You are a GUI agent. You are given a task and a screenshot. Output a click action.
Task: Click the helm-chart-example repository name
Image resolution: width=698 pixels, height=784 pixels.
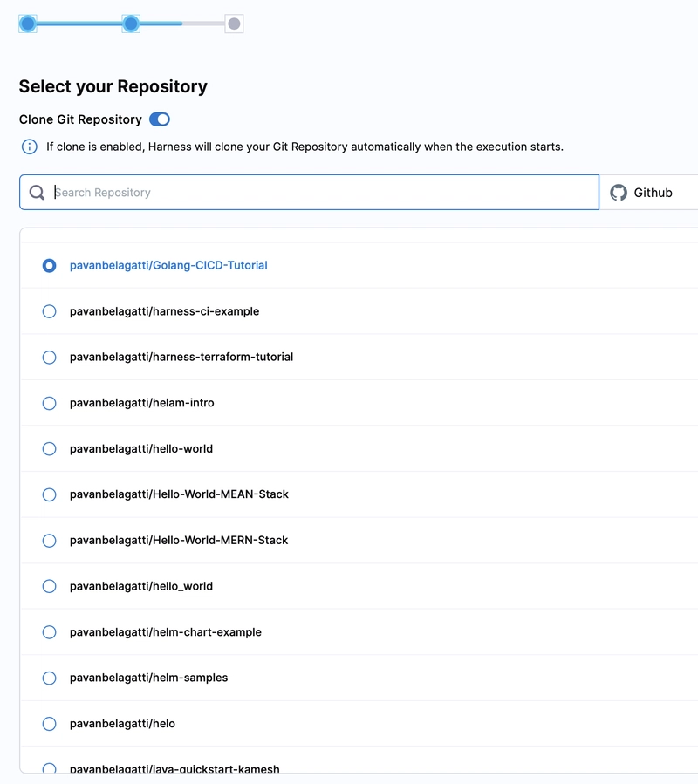(166, 632)
